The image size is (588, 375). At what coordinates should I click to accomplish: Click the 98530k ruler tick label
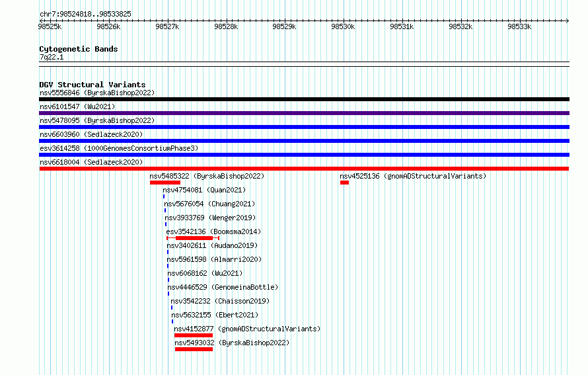(x=343, y=26)
